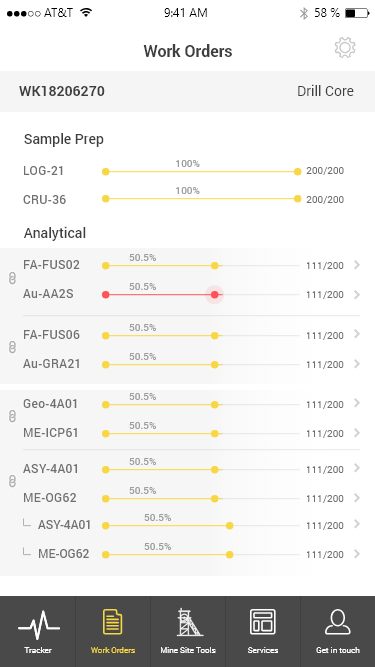The width and height of the screenshot is (375, 667).
Task: Click LOG-21 progress bar end dot
Action: coord(298,171)
